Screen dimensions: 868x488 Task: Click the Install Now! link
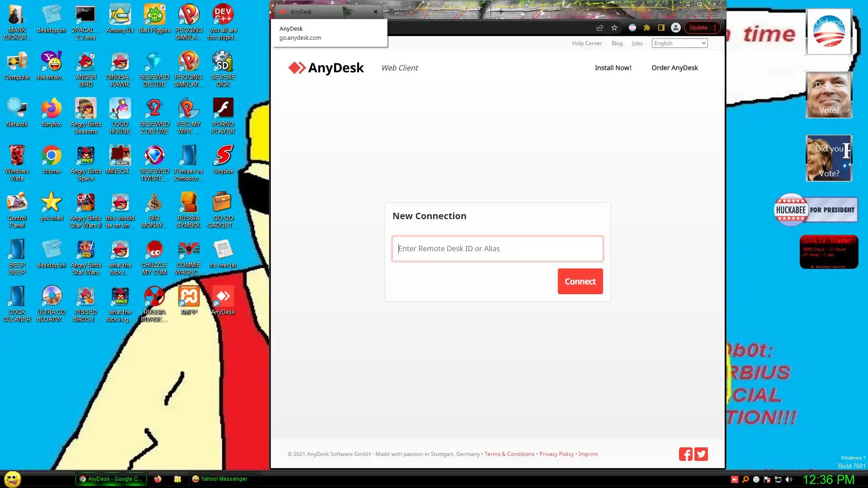click(x=613, y=68)
